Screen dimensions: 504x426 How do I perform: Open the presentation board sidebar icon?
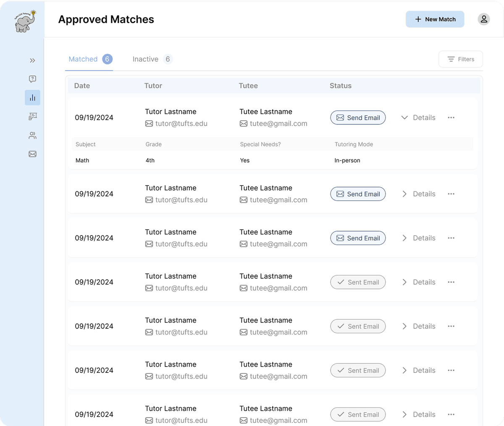pos(32,116)
